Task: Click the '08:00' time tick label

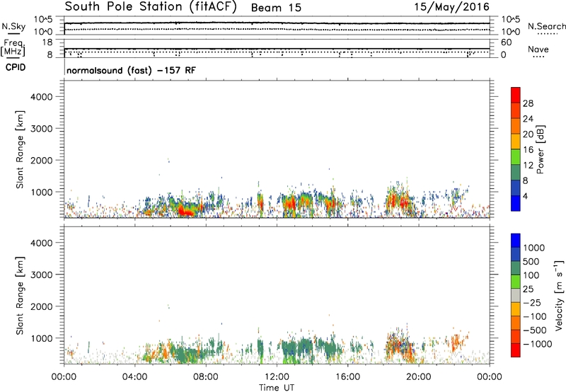Action: point(206,377)
